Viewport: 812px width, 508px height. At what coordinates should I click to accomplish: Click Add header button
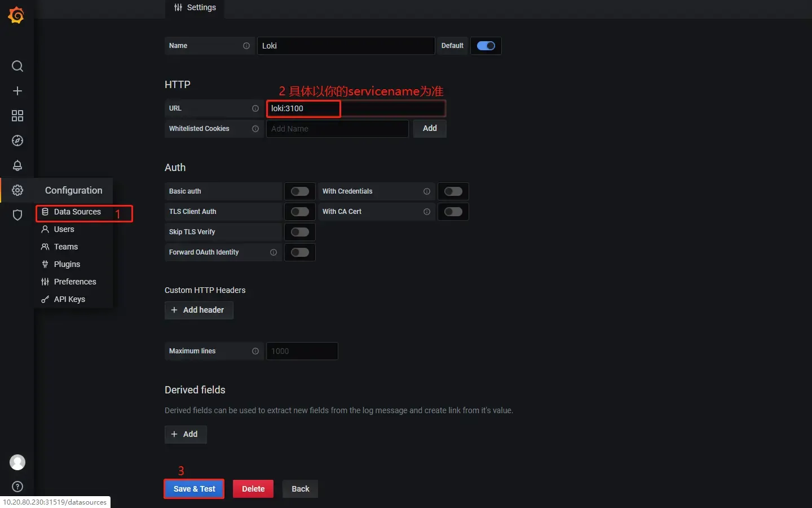198,310
